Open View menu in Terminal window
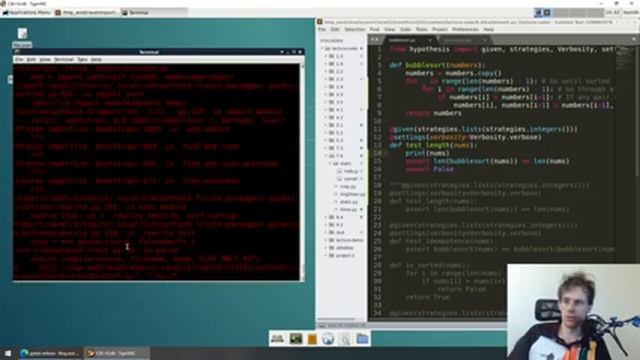The width and height of the screenshot is (640, 360). click(45, 60)
